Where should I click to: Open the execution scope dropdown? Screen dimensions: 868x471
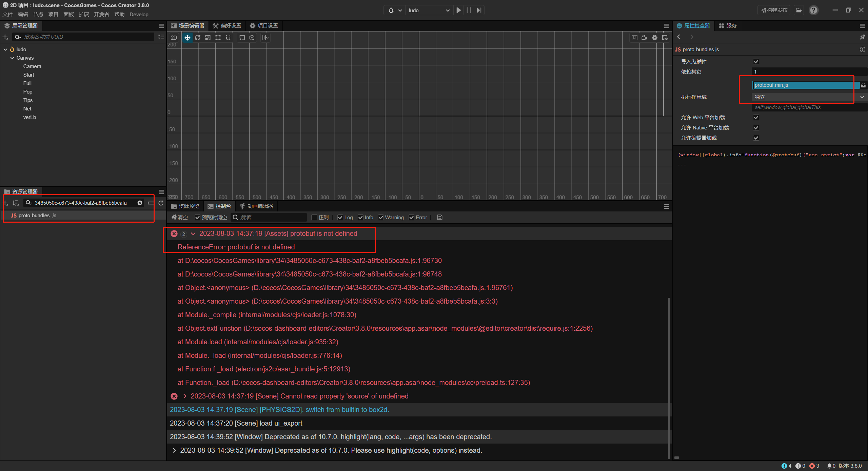807,97
